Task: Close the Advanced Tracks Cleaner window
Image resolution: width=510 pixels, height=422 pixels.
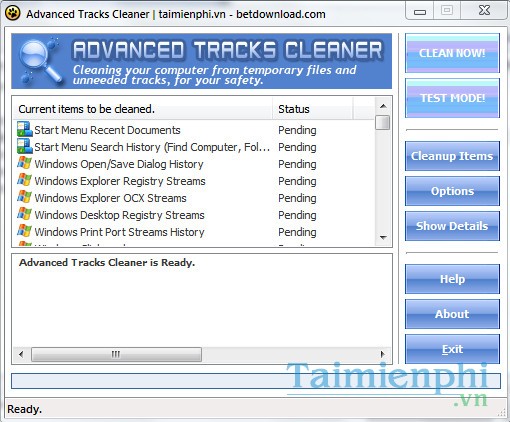Action: coord(484,11)
